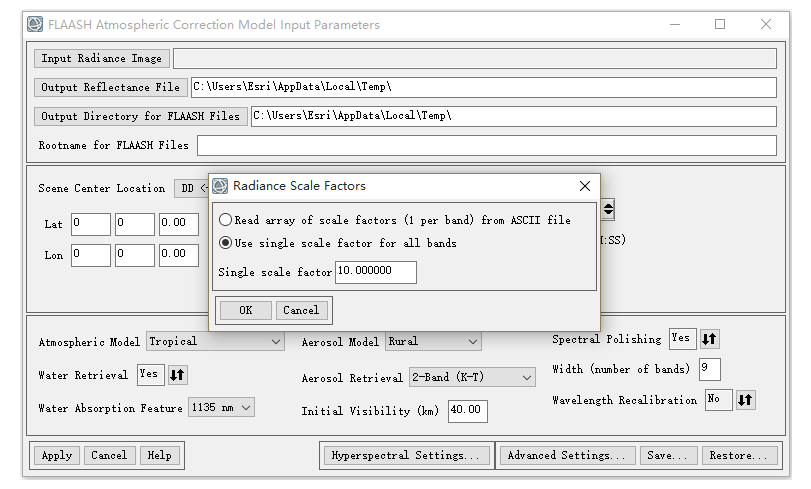This screenshot has height=489, width=811.
Task: Select Use single scale factor for all bands
Action: [225, 243]
